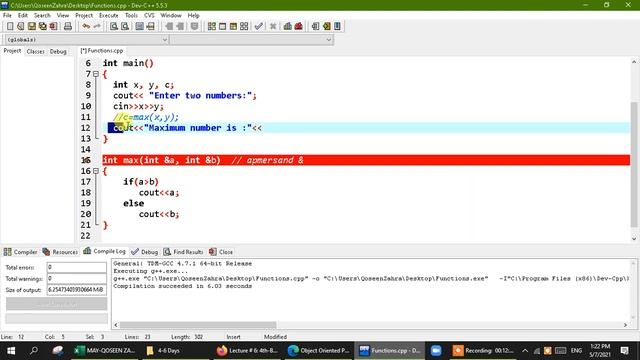Click the Replace toolbar icon

125,26
